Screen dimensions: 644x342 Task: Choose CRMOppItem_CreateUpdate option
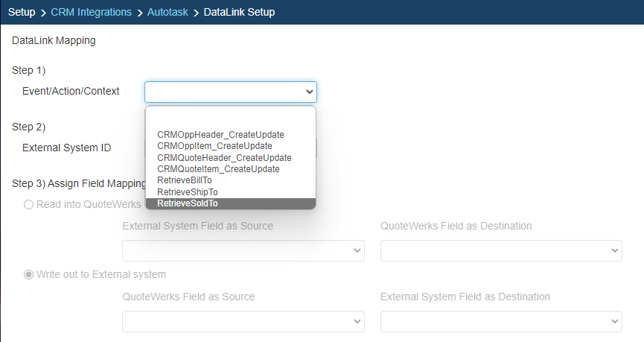pyautogui.click(x=214, y=146)
